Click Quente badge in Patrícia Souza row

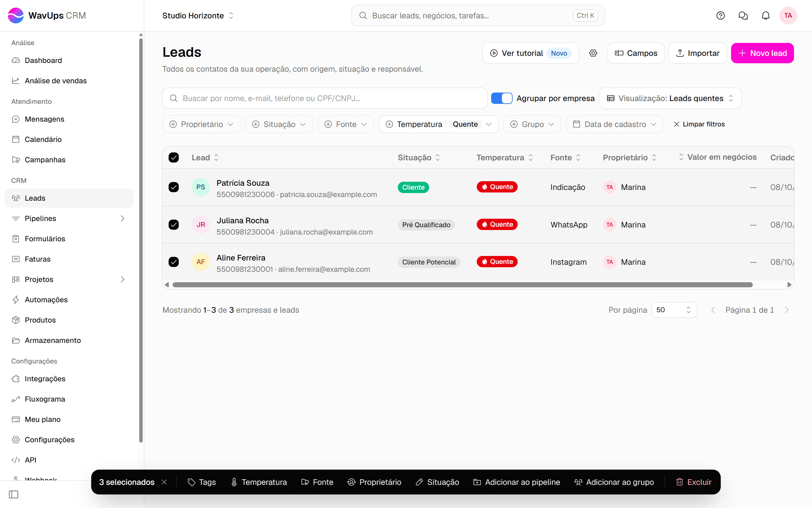tap(497, 187)
